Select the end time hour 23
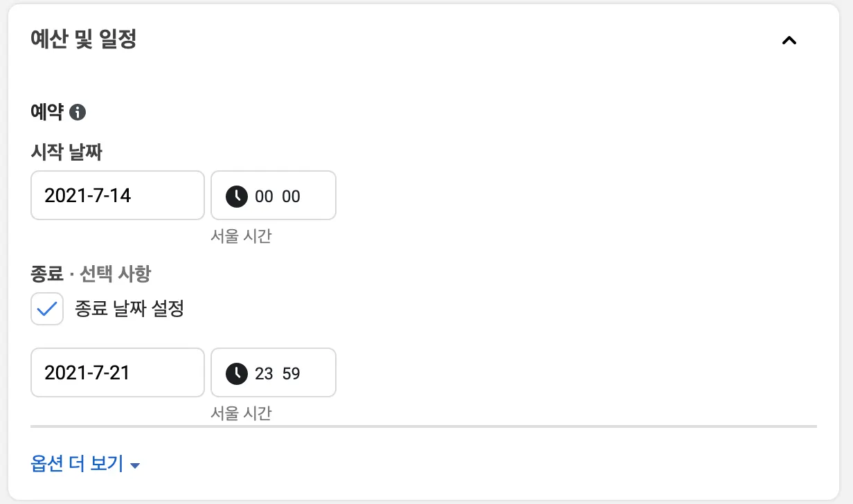Image resolution: width=853 pixels, height=504 pixels. click(x=264, y=374)
